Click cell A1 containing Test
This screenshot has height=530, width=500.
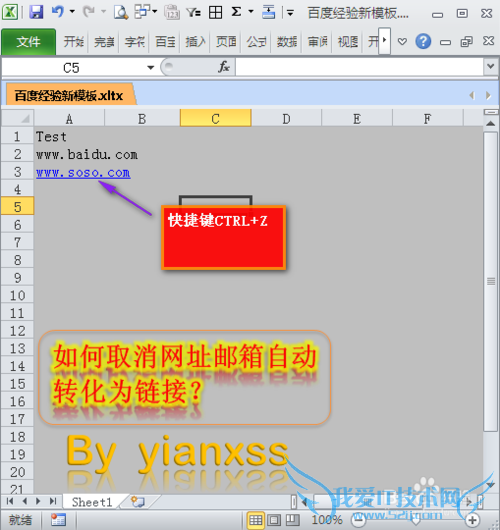[x=69, y=137]
